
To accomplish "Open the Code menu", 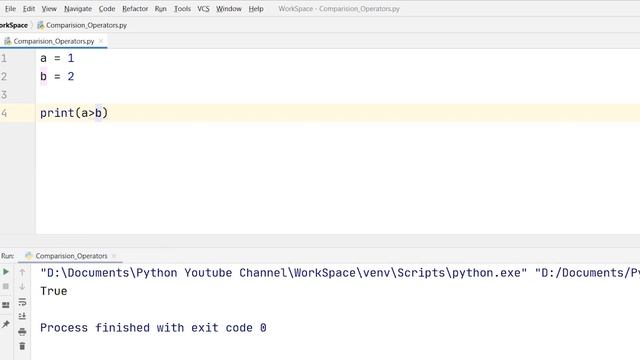I will coord(107,9).
